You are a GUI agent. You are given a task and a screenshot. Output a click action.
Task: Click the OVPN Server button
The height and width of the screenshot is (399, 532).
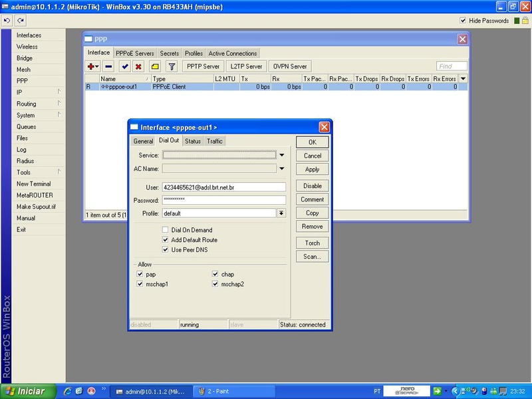tap(290, 66)
